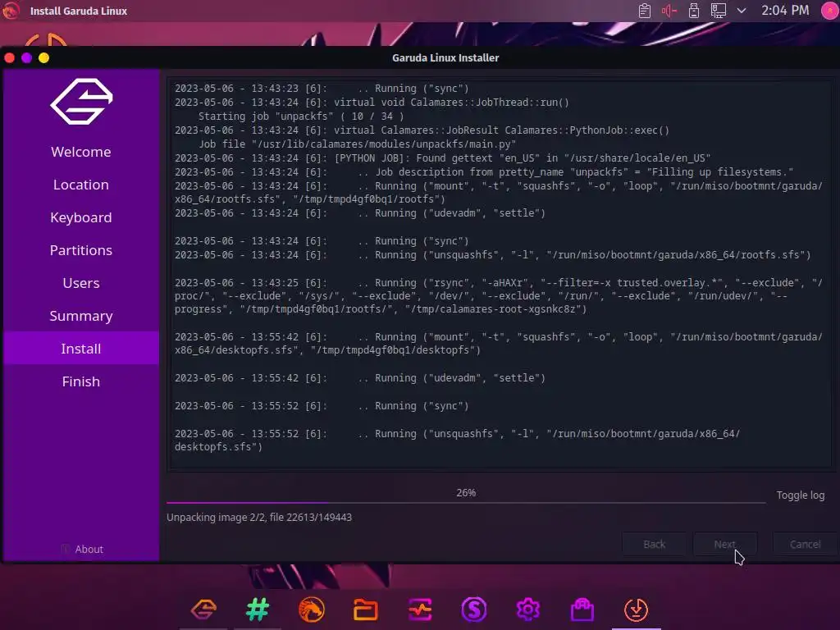
Task: Click the network display tray icon
Action: point(719,11)
